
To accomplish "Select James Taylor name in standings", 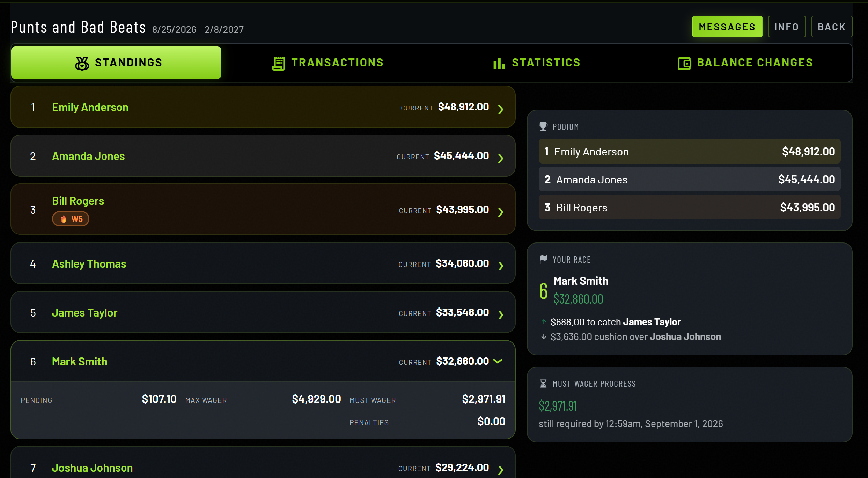I will tap(84, 313).
